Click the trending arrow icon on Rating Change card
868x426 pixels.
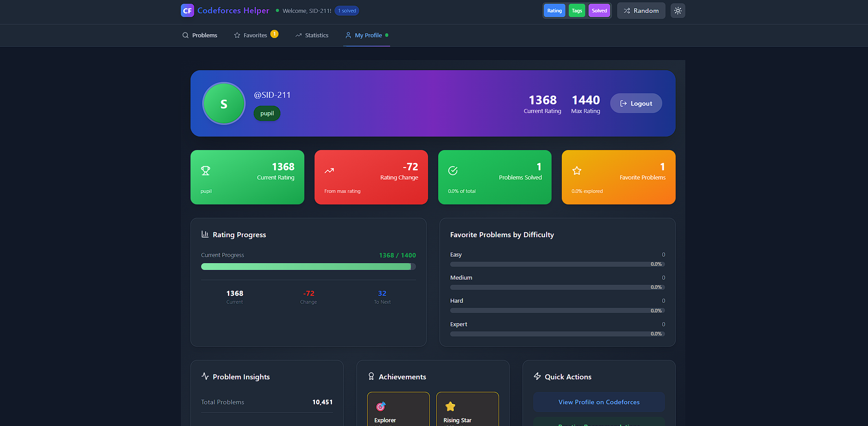coord(329,170)
